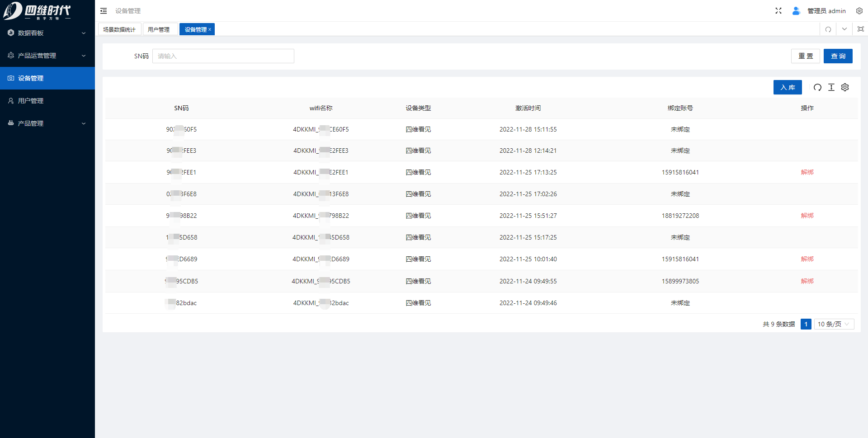
Task: Switch to the 场景数据统计 tab
Action: [119, 29]
